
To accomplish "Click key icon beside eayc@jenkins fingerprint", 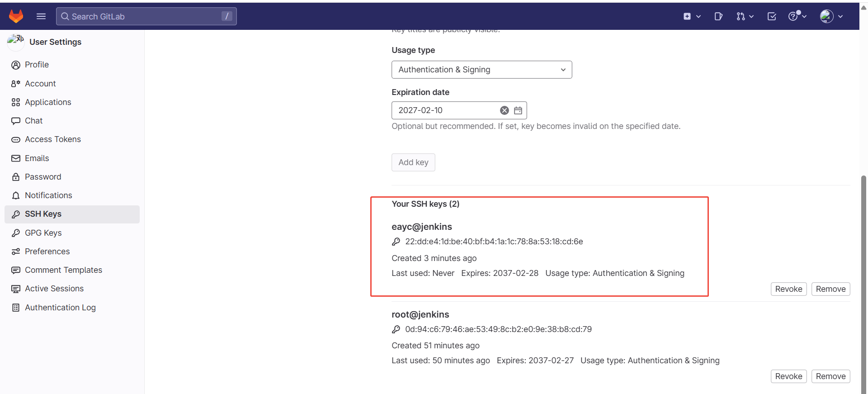I will tap(396, 242).
